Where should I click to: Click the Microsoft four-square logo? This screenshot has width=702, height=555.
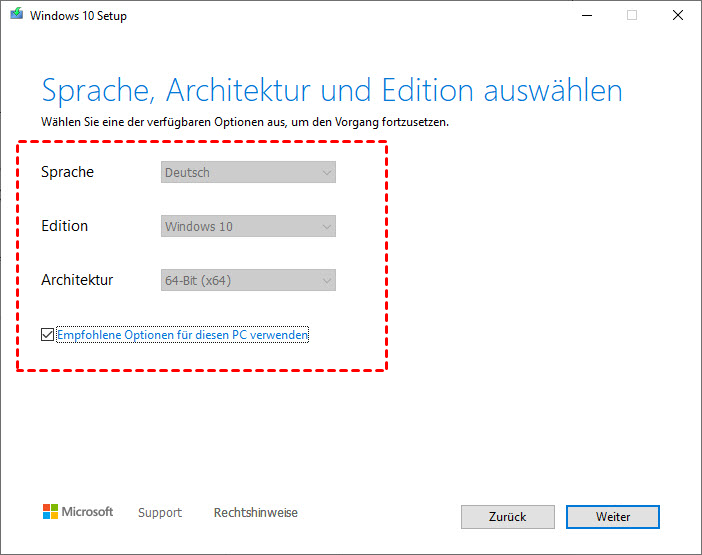51,512
